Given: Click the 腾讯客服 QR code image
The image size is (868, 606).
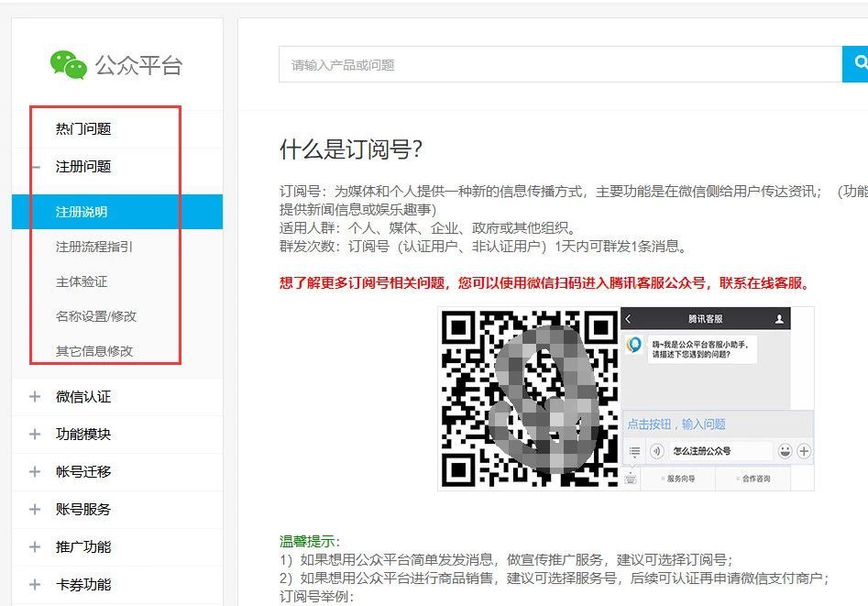Looking at the screenshot, I should pyautogui.click(x=530, y=398).
